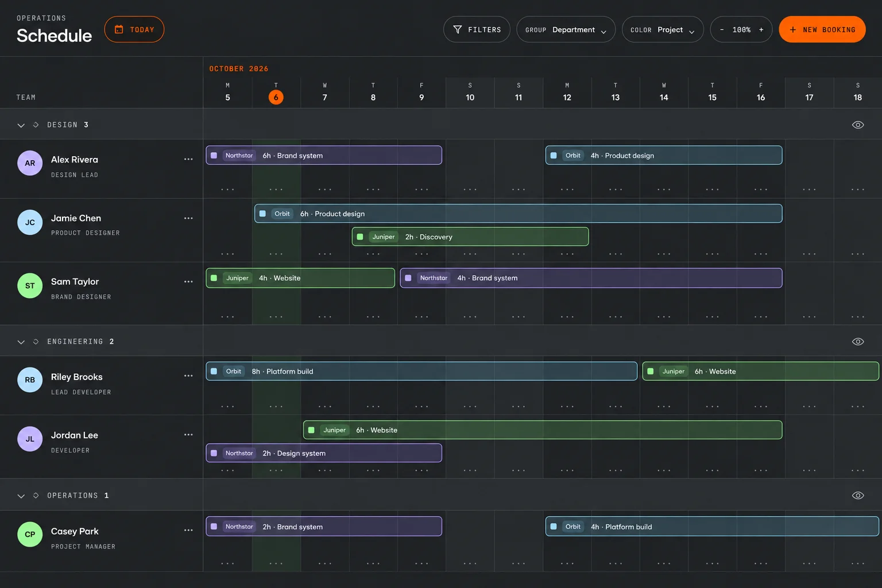The height and width of the screenshot is (588, 882).
Task: Open the more options menu for Jamie Chen
Action: coord(188,218)
